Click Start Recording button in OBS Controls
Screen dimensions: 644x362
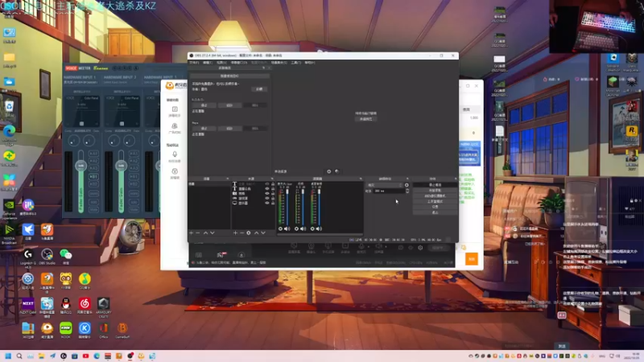pos(435,191)
